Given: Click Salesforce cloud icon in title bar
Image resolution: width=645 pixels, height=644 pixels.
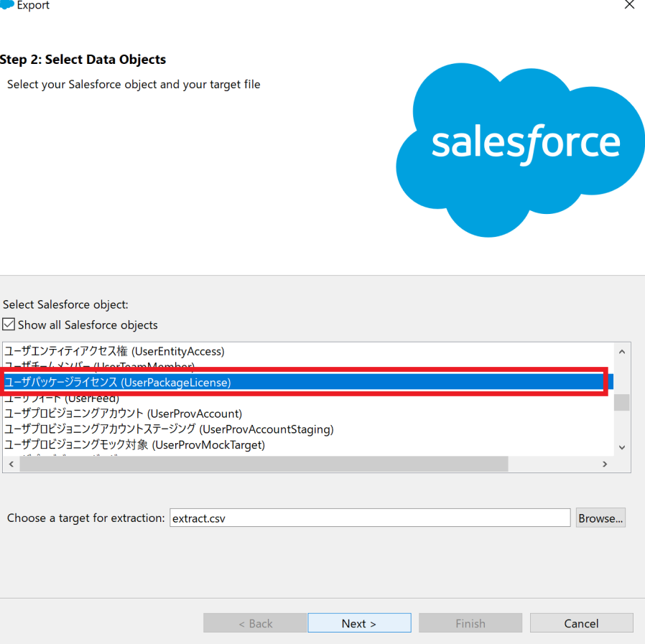Looking at the screenshot, I should [x=7, y=4].
